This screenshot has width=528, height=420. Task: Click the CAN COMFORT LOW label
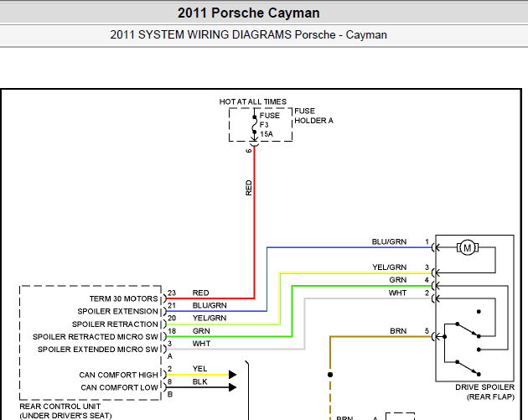(119, 387)
